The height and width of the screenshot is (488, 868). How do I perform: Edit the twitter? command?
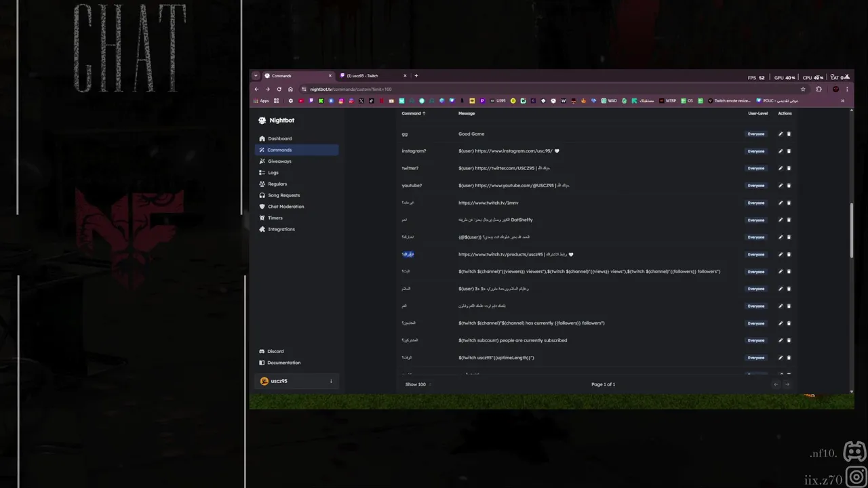pyautogui.click(x=781, y=168)
